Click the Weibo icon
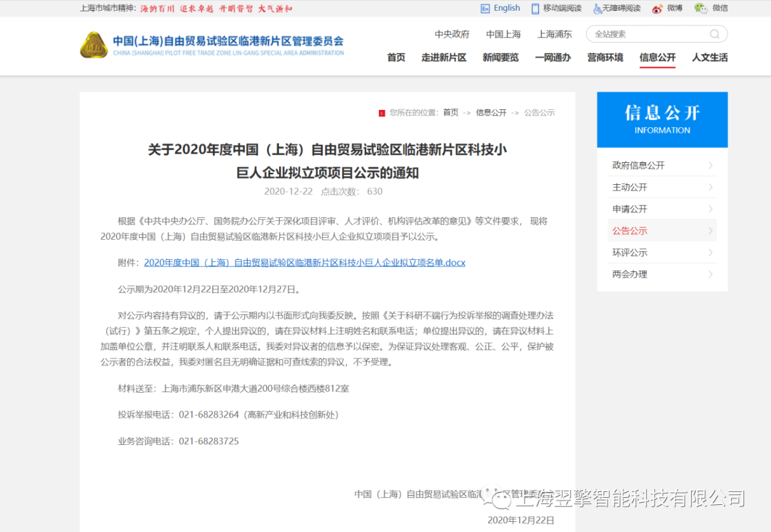The width and height of the screenshot is (771, 532). click(657, 9)
